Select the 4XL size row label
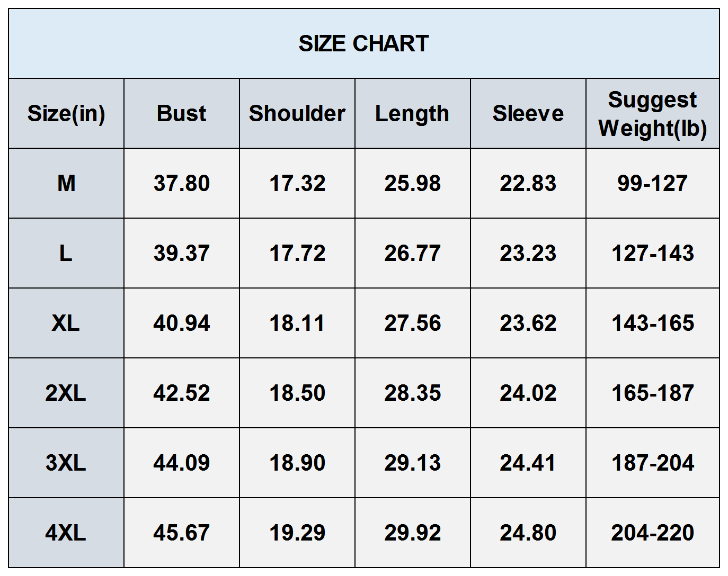728x576 pixels. tap(66, 533)
